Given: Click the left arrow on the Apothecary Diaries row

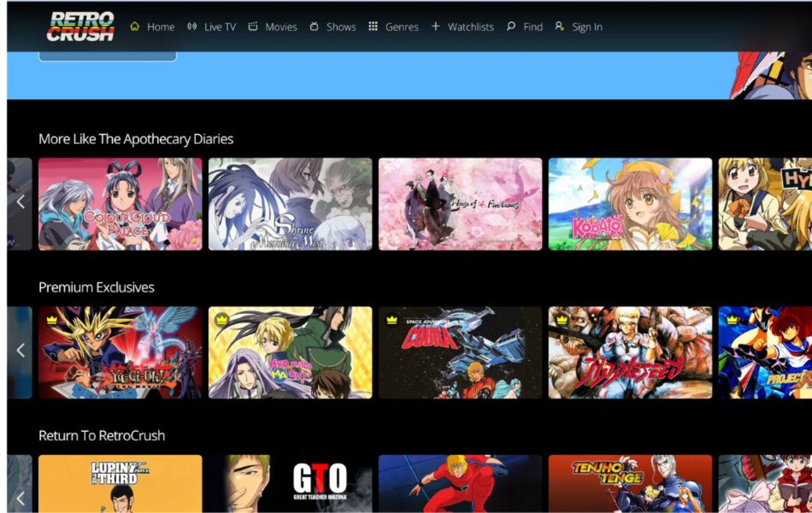Looking at the screenshot, I should [20, 203].
